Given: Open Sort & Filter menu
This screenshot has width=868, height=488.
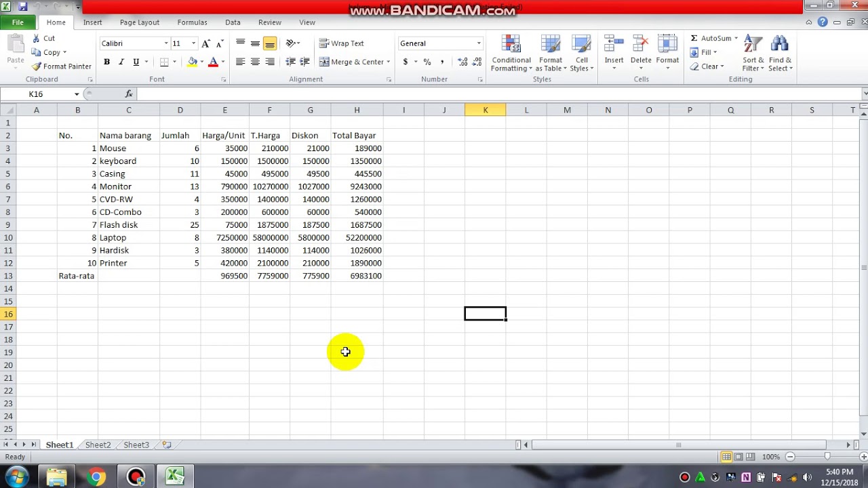Looking at the screenshot, I should [753, 54].
